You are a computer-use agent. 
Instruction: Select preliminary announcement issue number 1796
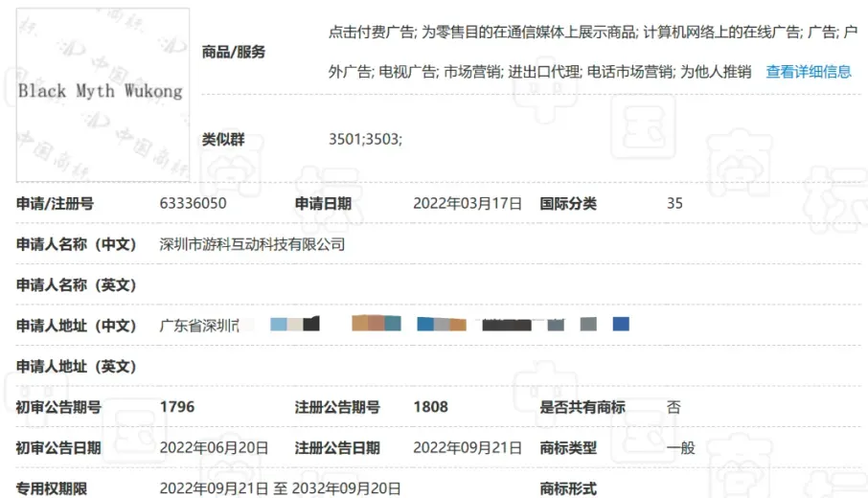tap(177, 407)
